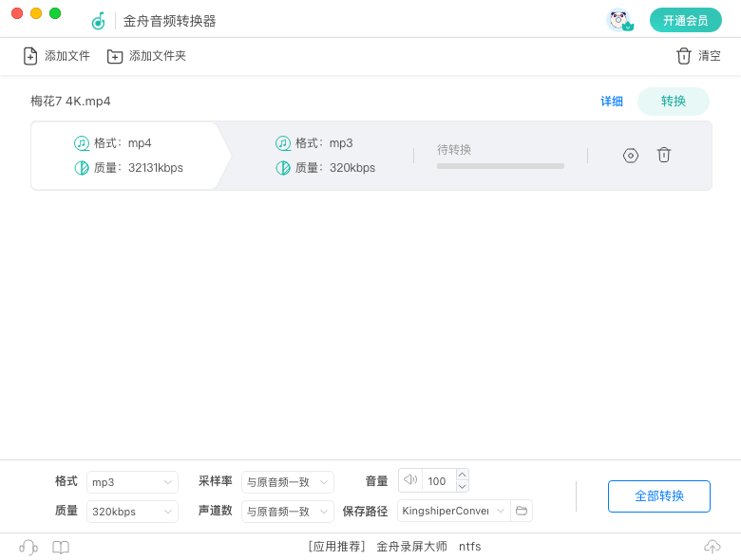Click the 金舟录屏大师 recommended app link

click(411, 547)
